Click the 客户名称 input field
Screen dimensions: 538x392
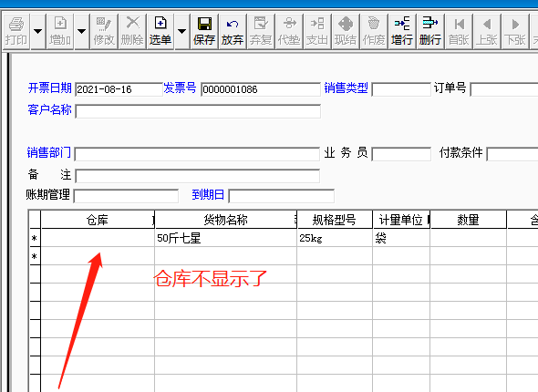pyautogui.click(x=198, y=111)
